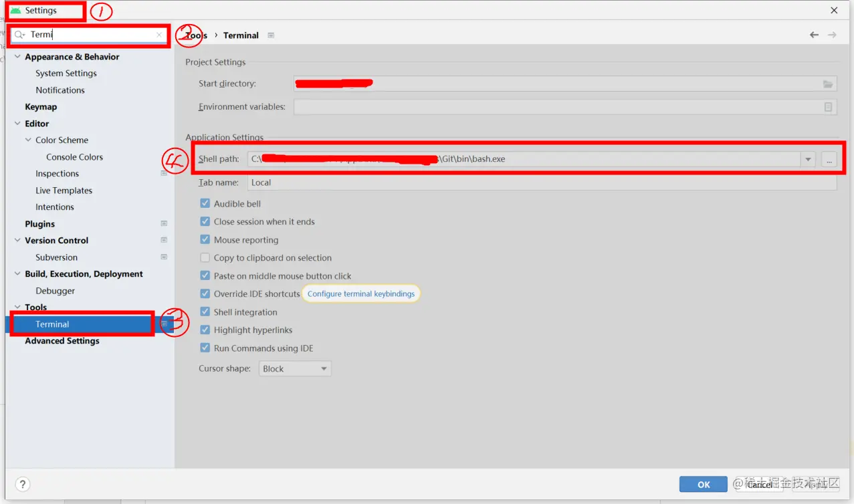Screen dimensions: 854x504
Task: Collapse Build, Execution, Deployment section
Action: click(17, 274)
